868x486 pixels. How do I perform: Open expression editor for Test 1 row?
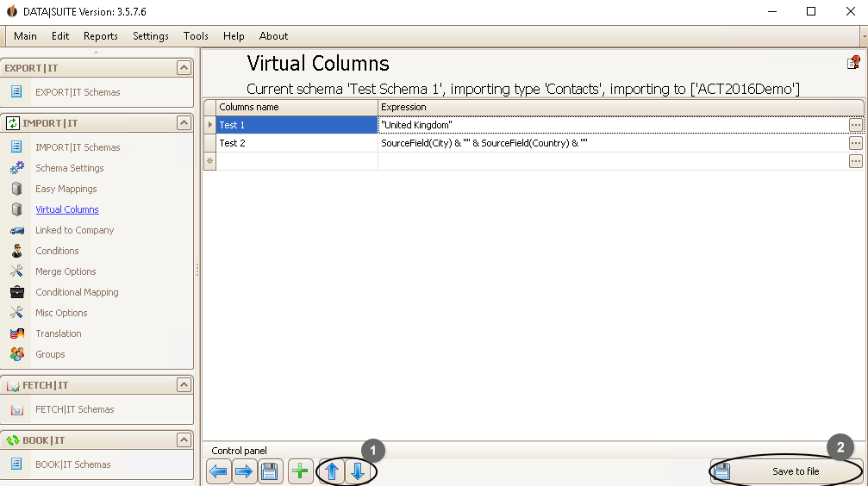click(x=855, y=125)
